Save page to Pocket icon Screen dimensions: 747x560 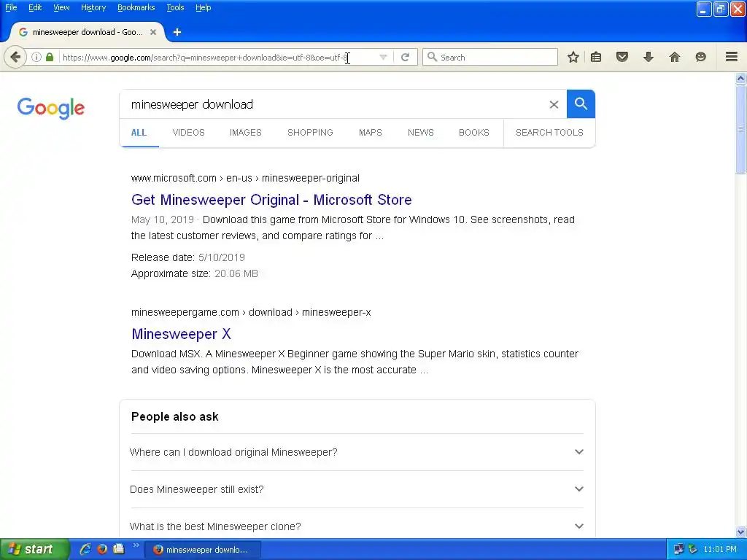(x=622, y=57)
